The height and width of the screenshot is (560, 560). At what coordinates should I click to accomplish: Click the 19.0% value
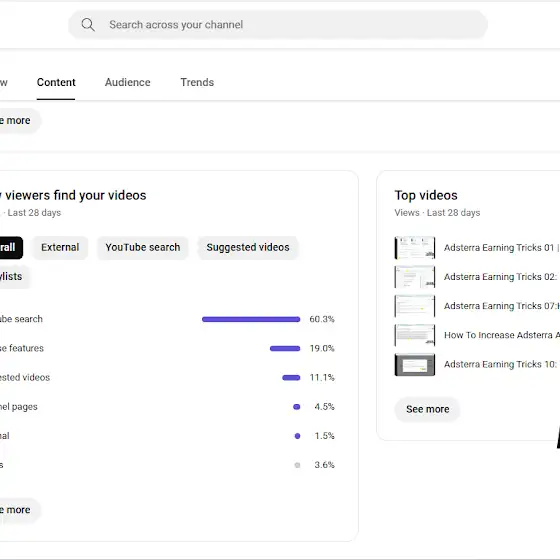click(x=322, y=349)
